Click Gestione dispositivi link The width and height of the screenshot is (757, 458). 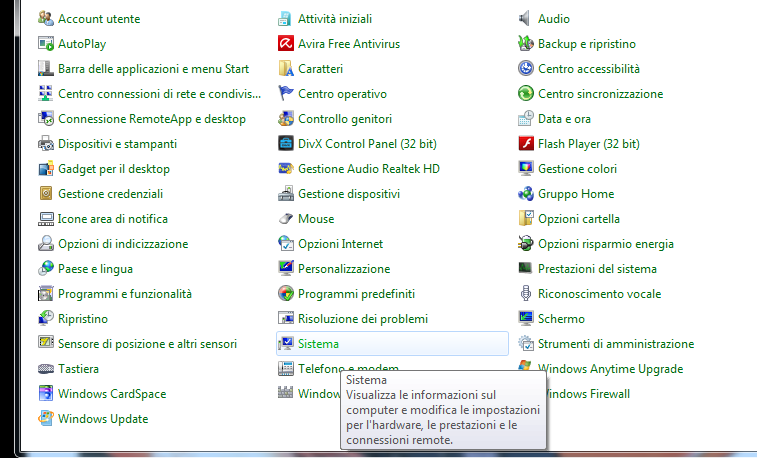(x=348, y=194)
